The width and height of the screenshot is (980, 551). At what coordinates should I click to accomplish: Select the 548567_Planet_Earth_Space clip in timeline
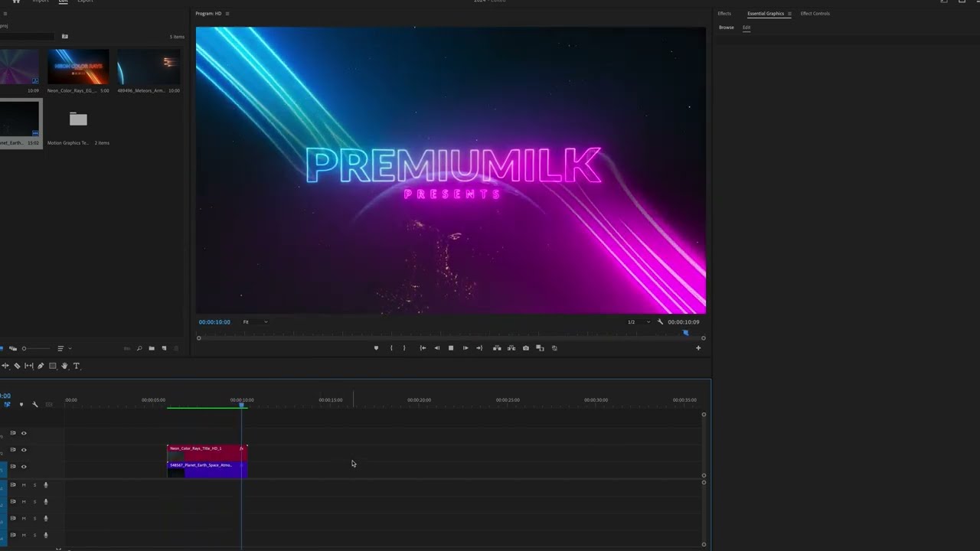pos(207,469)
